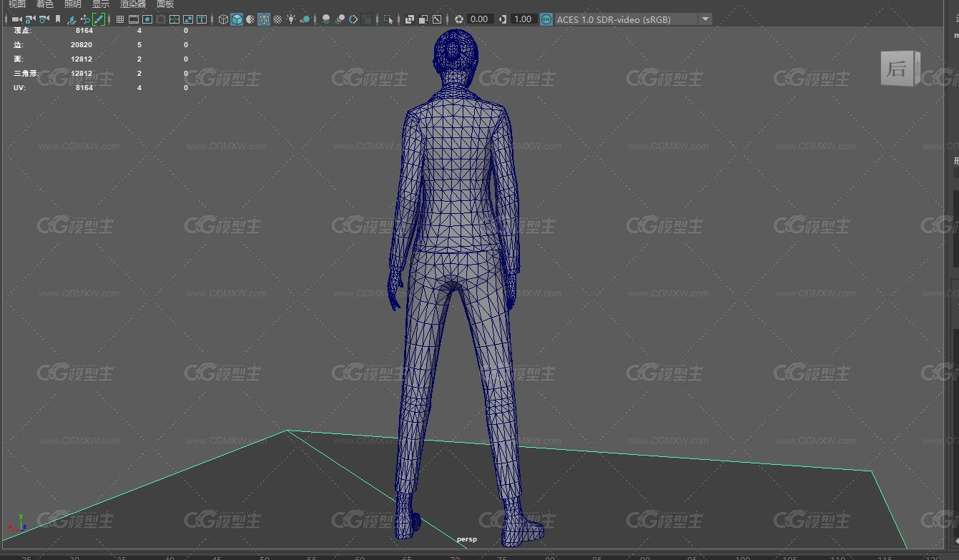
Task: Switch to Wireframe display mode
Action: point(223,19)
